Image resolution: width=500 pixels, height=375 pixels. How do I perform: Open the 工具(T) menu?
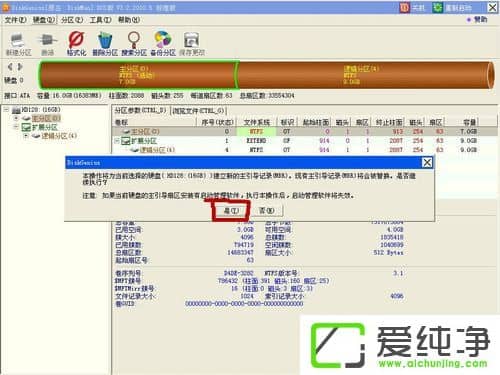pyautogui.click(x=100, y=20)
